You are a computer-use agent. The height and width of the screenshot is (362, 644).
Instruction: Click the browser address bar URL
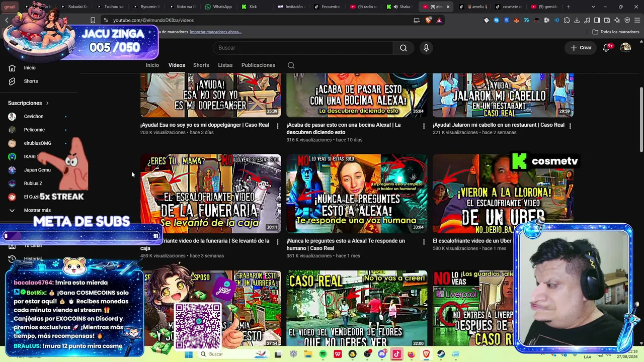(x=153, y=20)
